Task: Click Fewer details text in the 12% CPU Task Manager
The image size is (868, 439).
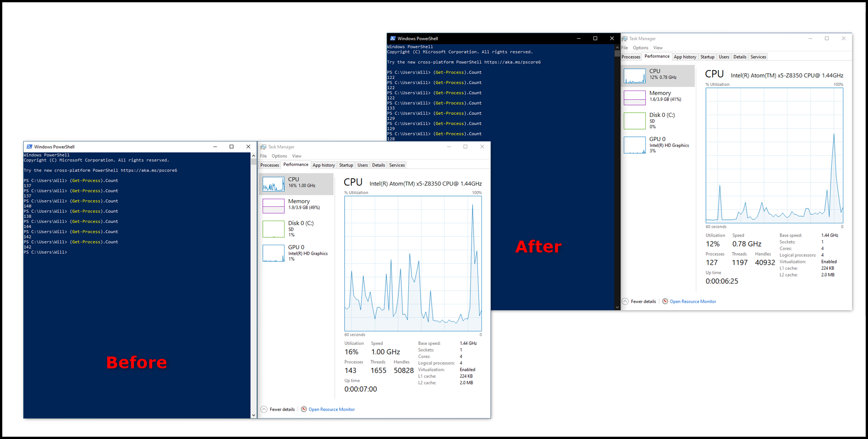Action: click(643, 302)
